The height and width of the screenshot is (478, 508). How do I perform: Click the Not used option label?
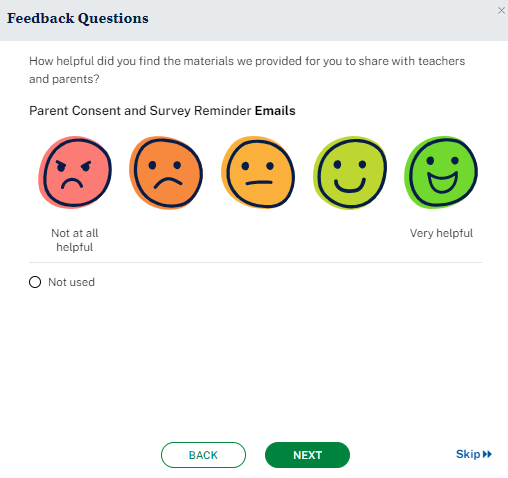(x=71, y=282)
